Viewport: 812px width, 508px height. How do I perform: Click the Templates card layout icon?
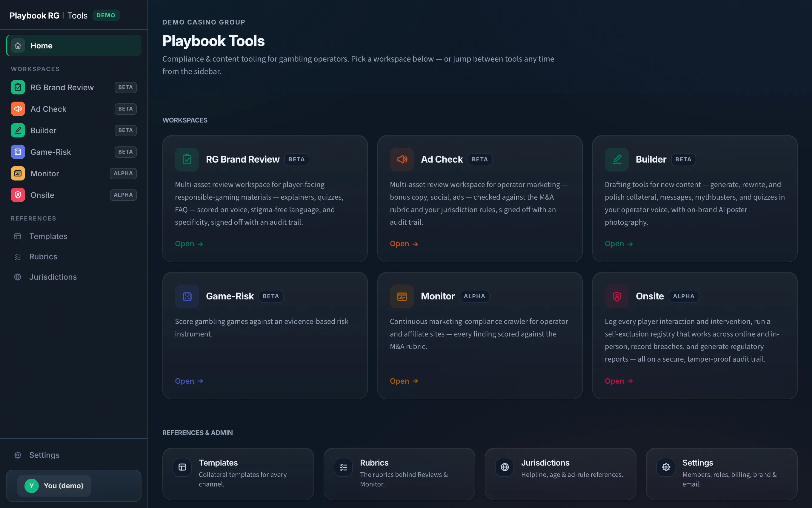pyautogui.click(x=182, y=467)
